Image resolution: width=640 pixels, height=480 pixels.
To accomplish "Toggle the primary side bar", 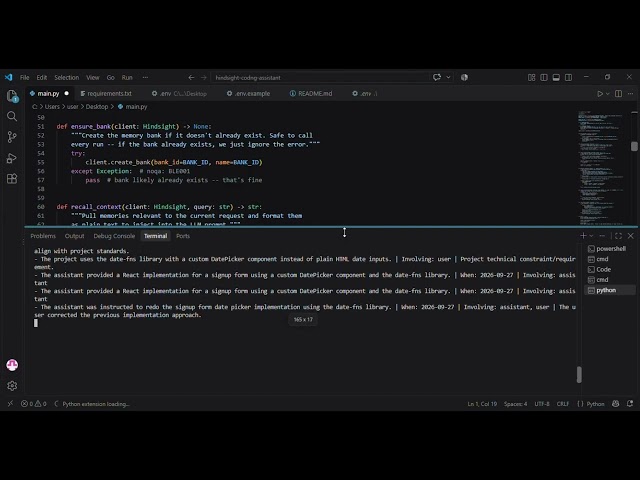I will (544, 77).
